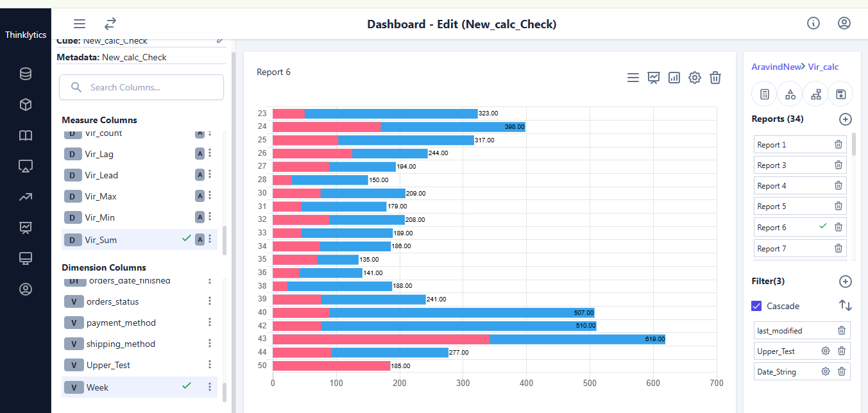Click the swap arrows icon in header

pos(110,24)
